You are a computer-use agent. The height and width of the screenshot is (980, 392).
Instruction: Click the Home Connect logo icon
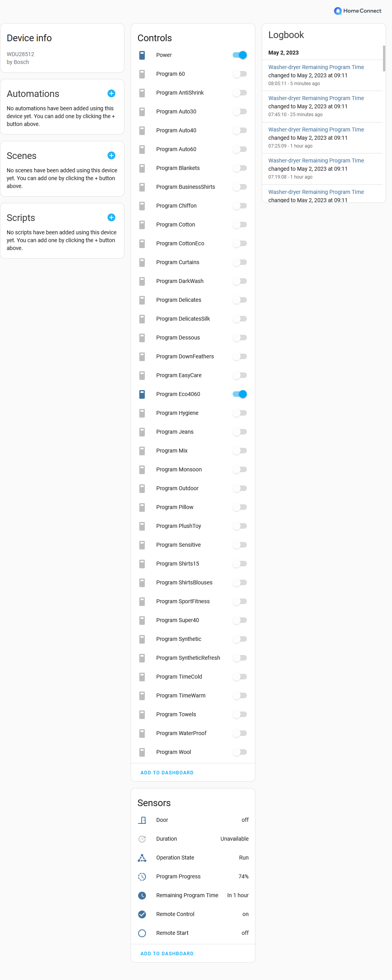(337, 11)
